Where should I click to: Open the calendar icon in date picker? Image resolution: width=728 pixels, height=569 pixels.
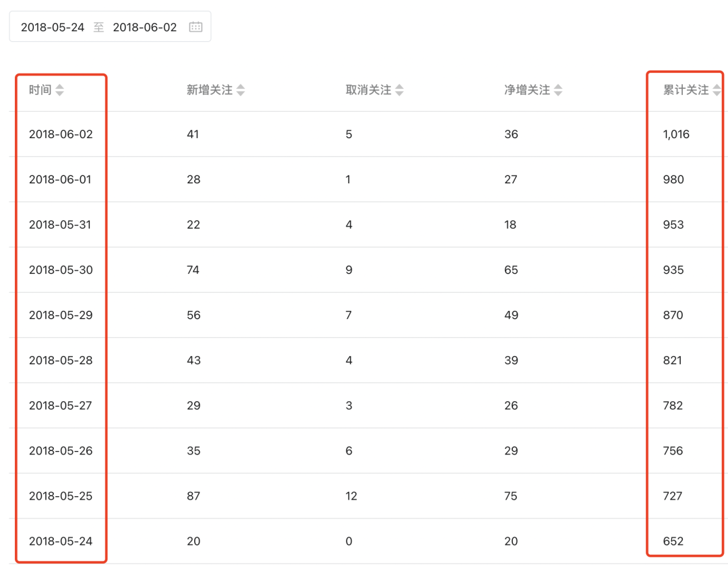point(195,27)
